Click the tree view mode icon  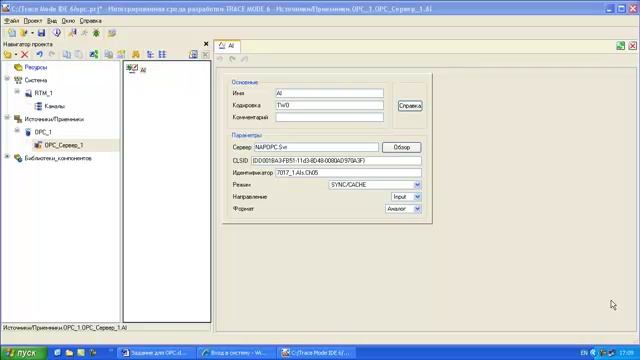point(150,54)
